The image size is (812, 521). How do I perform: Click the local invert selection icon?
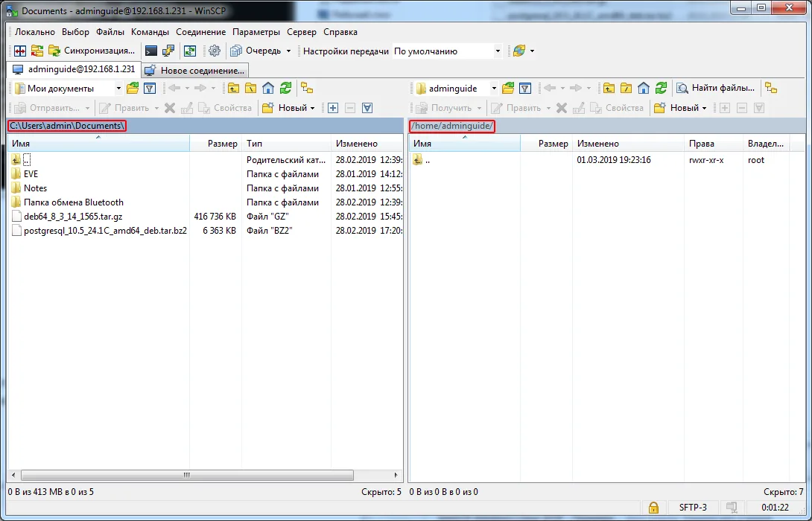coord(367,108)
